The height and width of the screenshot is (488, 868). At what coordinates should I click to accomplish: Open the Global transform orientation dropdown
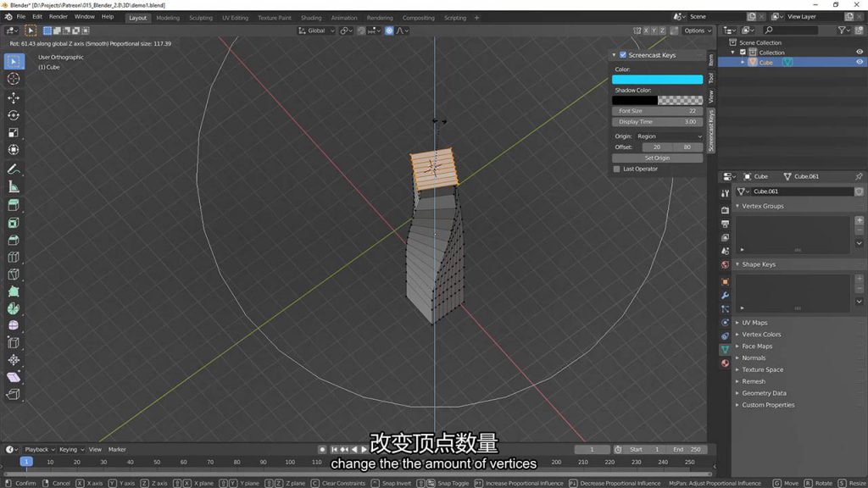[x=317, y=31]
